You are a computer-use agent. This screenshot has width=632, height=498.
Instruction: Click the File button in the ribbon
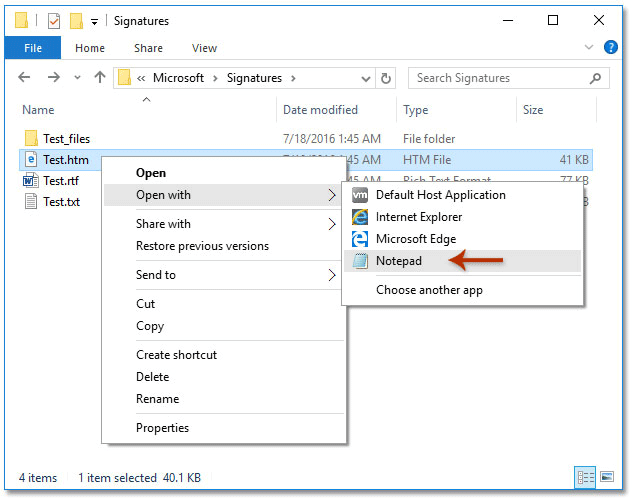pyautogui.click(x=33, y=48)
